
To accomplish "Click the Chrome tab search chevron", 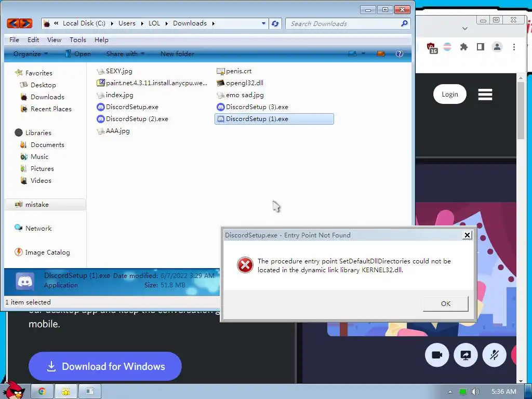I will [465, 29].
